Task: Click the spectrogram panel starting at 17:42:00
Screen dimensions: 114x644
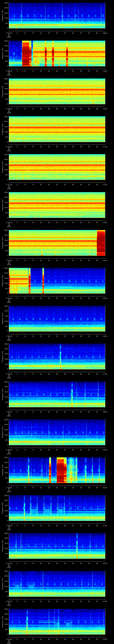Action: click(57, 205)
